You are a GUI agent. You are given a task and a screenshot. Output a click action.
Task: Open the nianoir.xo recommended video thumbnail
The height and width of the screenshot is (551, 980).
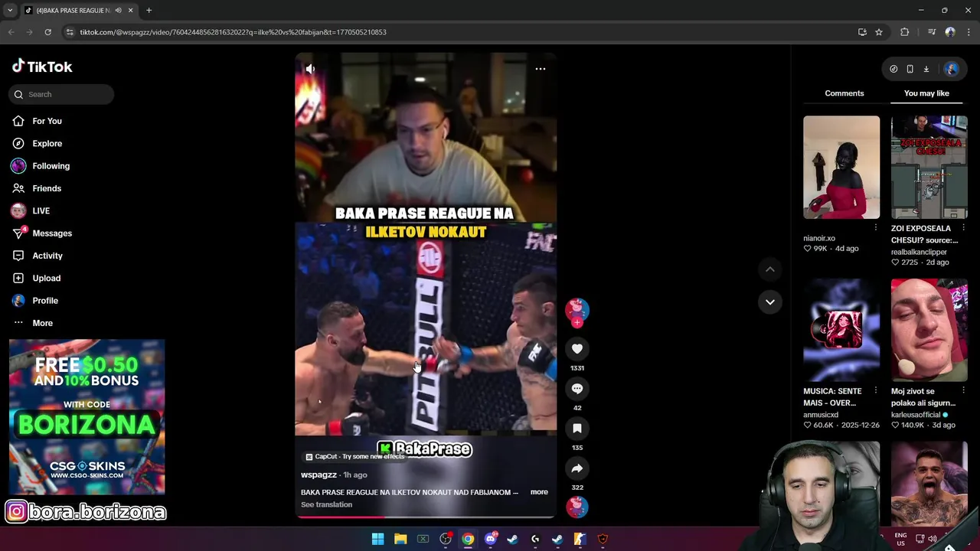(841, 167)
